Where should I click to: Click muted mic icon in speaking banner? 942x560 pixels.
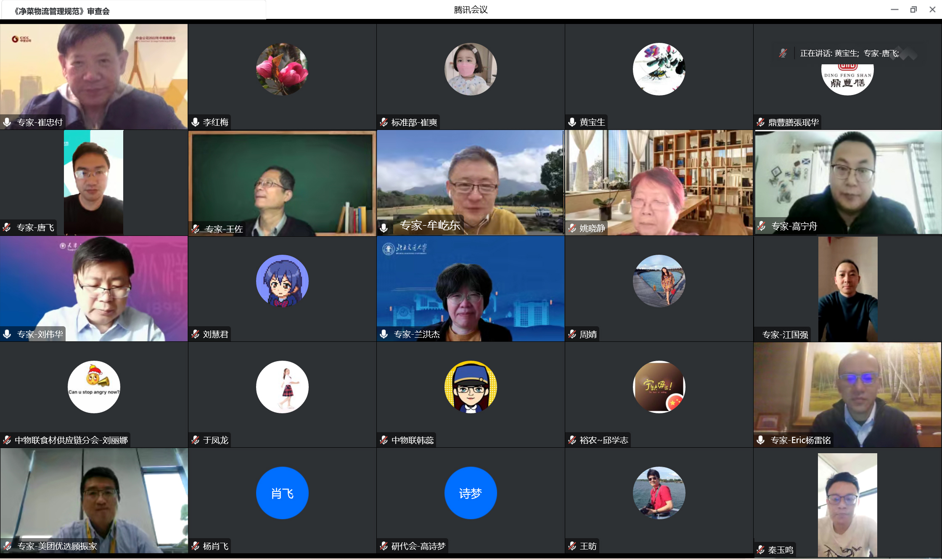click(783, 53)
